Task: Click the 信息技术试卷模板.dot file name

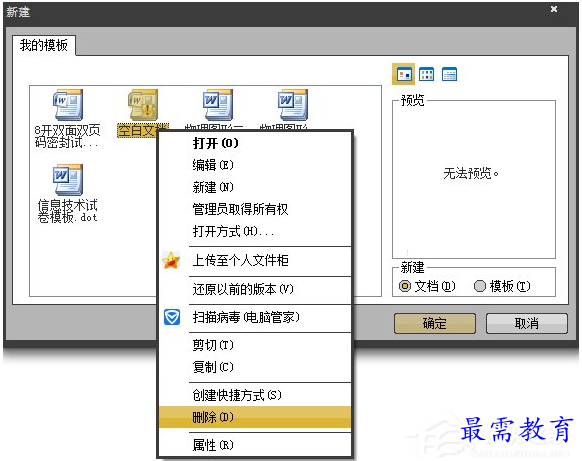Action: tap(68, 211)
